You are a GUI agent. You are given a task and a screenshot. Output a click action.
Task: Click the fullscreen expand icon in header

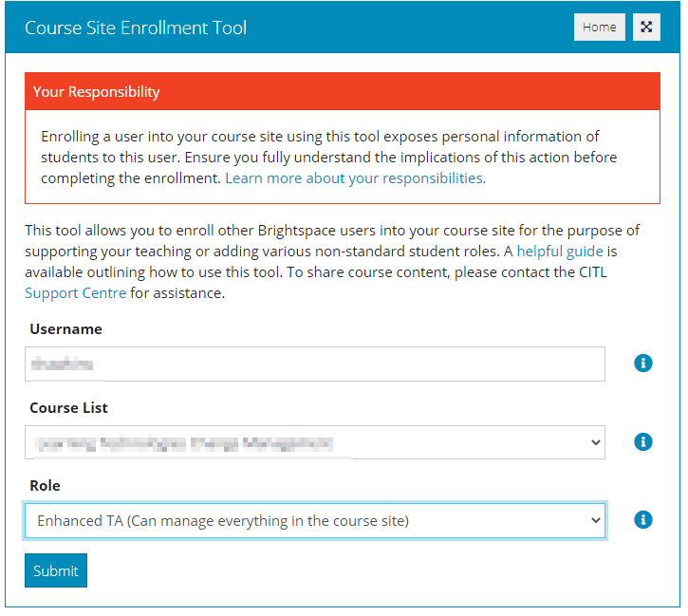pyautogui.click(x=646, y=28)
